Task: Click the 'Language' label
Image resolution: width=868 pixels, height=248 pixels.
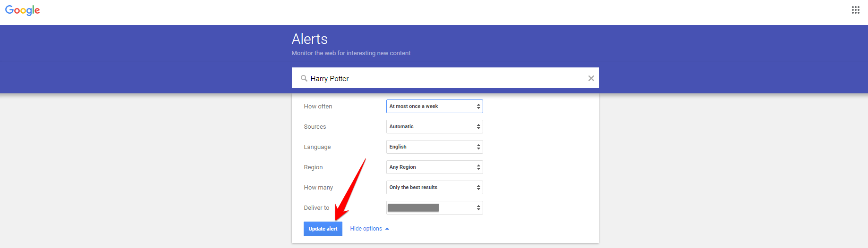Action: point(317,147)
